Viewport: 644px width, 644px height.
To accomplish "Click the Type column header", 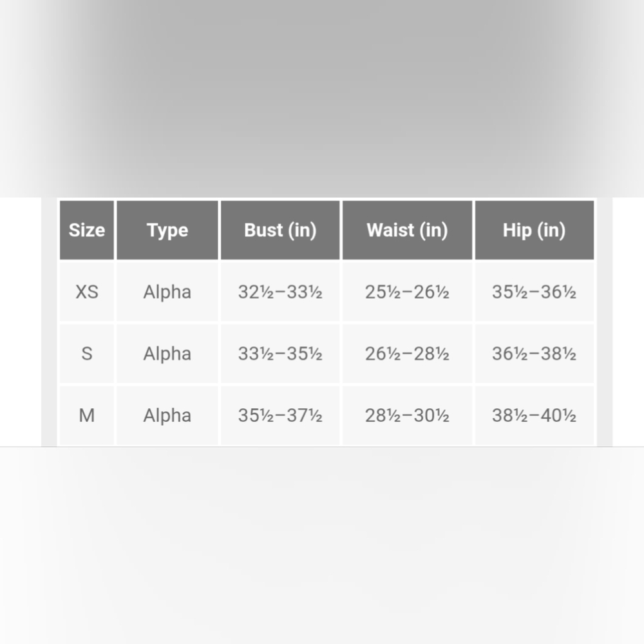I will [167, 230].
